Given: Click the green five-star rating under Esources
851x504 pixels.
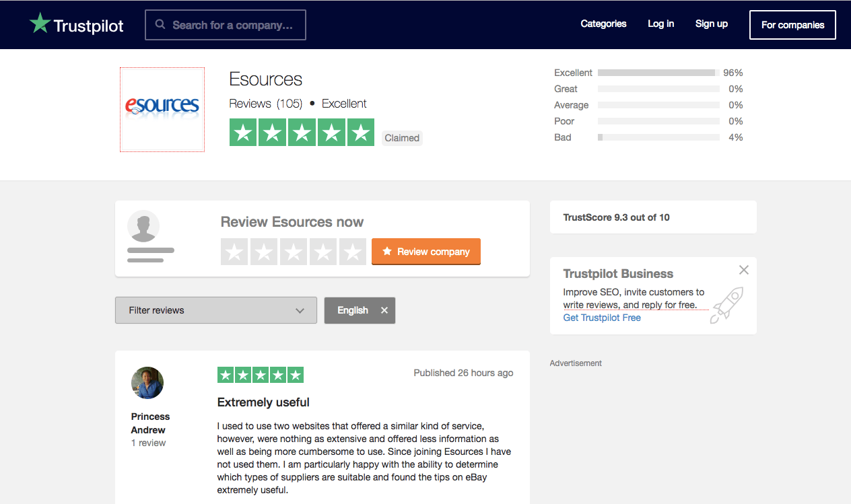Looking at the screenshot, I should click(x=302, y=132).
